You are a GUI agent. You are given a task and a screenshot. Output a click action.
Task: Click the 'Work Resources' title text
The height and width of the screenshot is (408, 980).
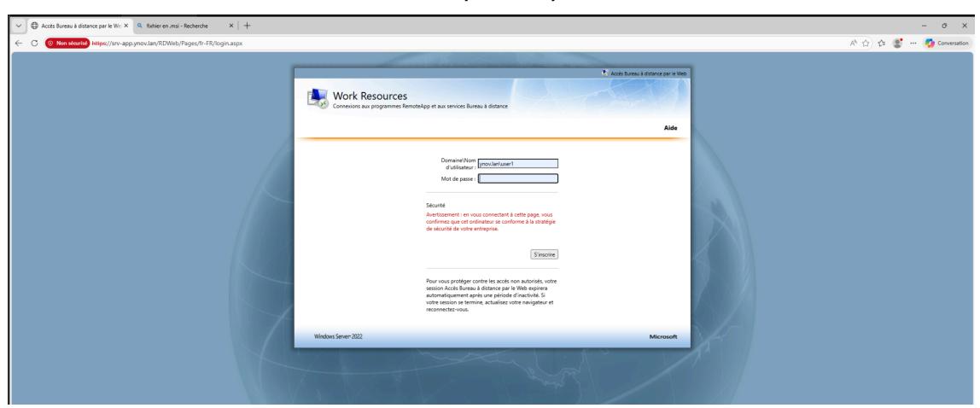point(370,96)
